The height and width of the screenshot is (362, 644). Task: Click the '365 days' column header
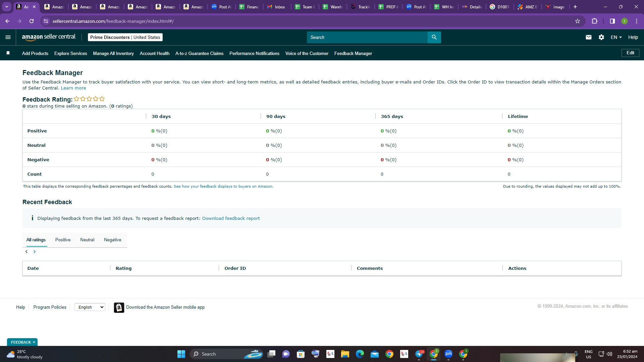click(392, 116)
